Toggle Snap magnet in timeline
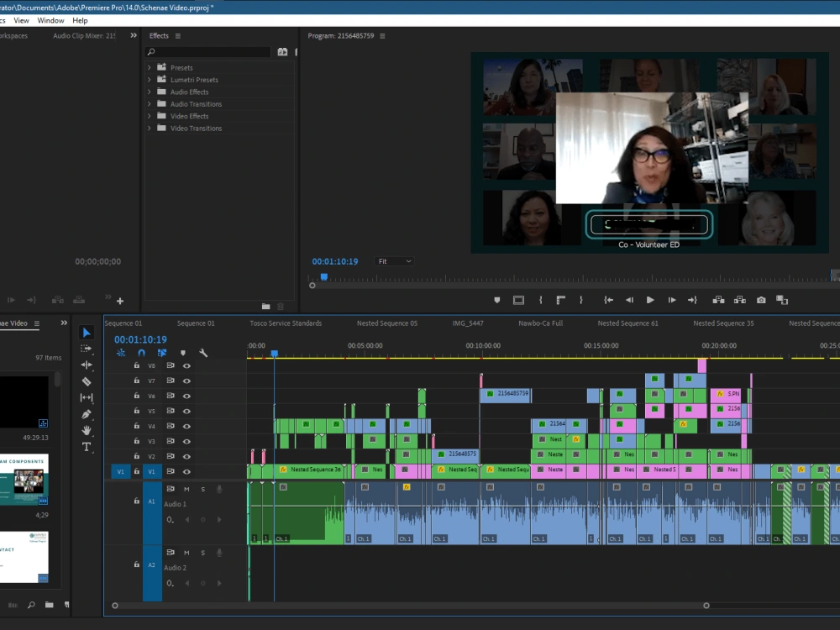This screenshot has width=840, height=630. 141,353
